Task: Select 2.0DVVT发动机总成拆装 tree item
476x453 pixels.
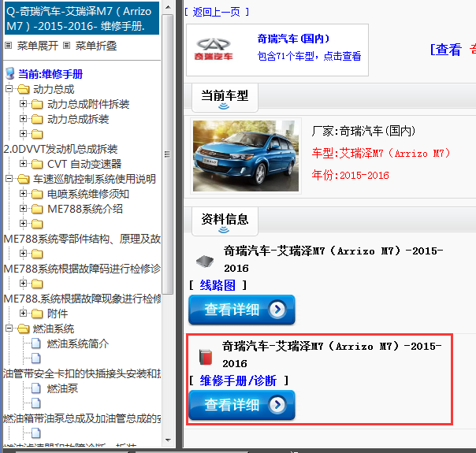Action: point(61,149)
